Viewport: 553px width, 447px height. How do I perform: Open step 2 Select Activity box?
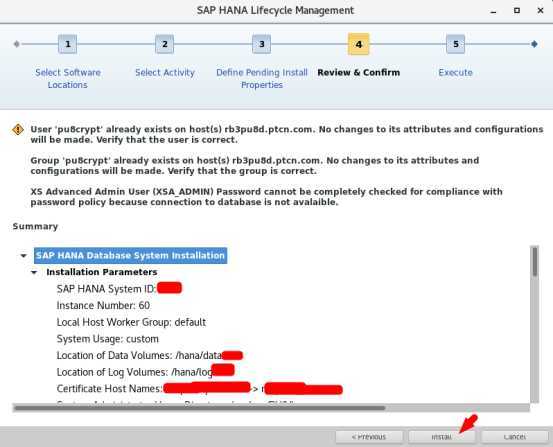coord(165,44)
